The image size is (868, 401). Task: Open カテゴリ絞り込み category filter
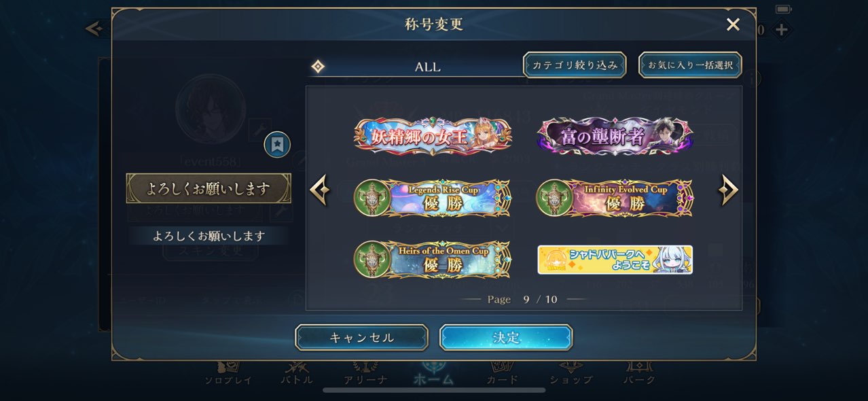(575, 65)
